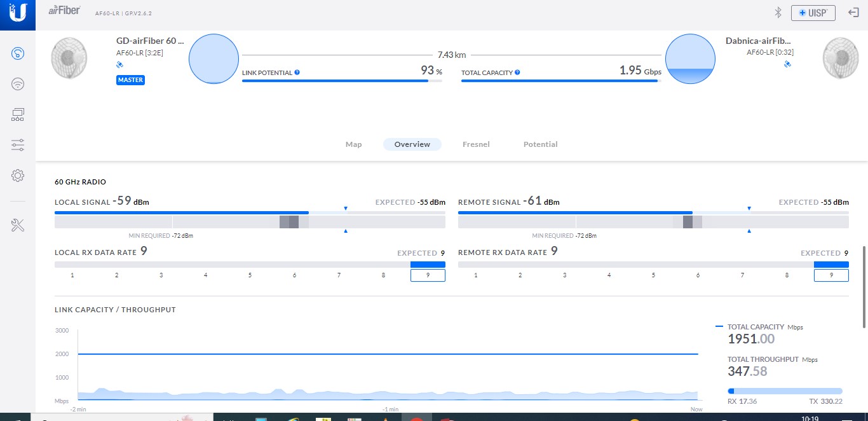Click the satellite icon under GD-airFiber

pos(119,65)
